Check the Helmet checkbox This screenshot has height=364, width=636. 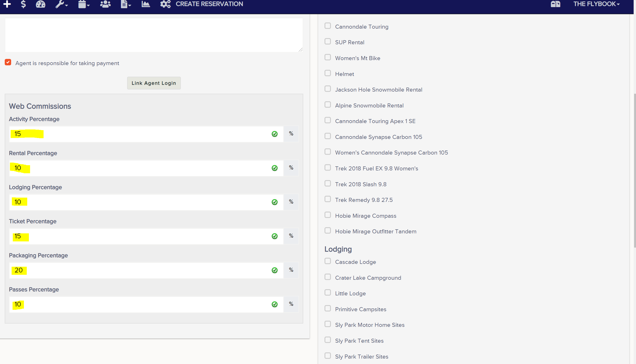click(x=328, y=73)
